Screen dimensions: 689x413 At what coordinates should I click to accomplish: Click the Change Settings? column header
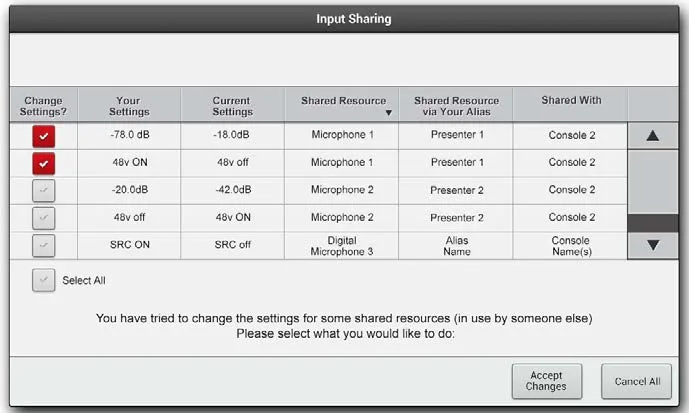coord(44,105)
